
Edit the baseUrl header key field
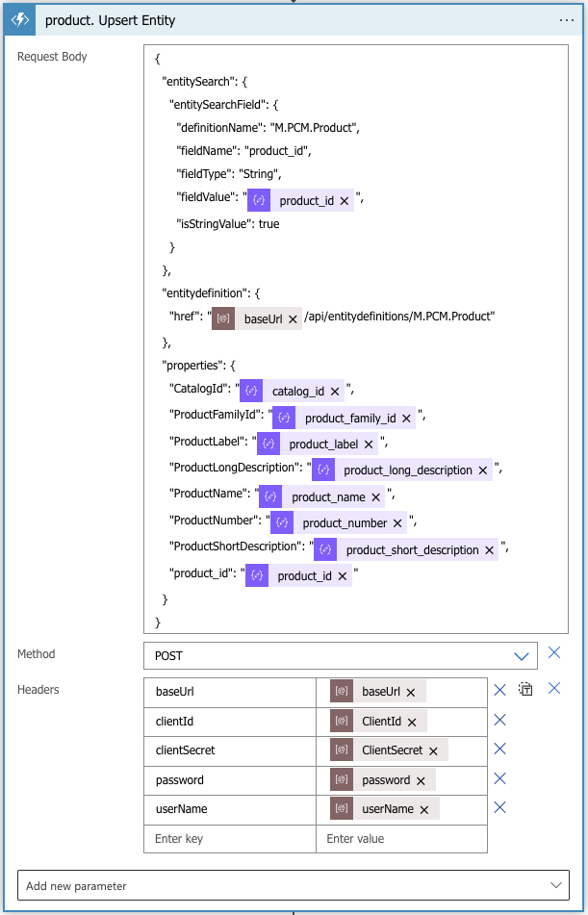[230, 692]
